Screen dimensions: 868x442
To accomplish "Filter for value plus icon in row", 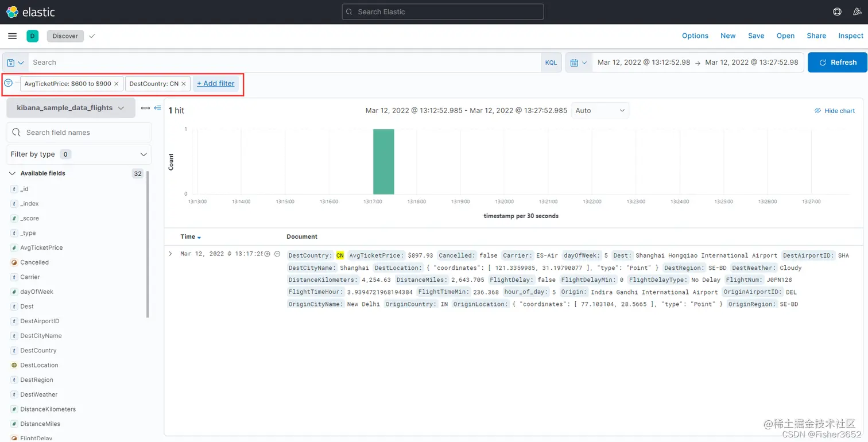I will 268,254.
